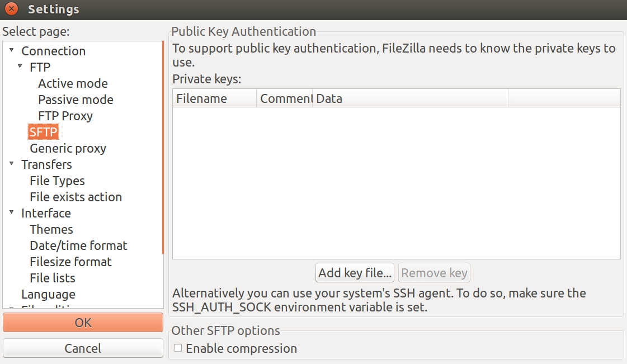Click the Remove key button
Viewport: 627px width, 364px height.
[433, 272]
